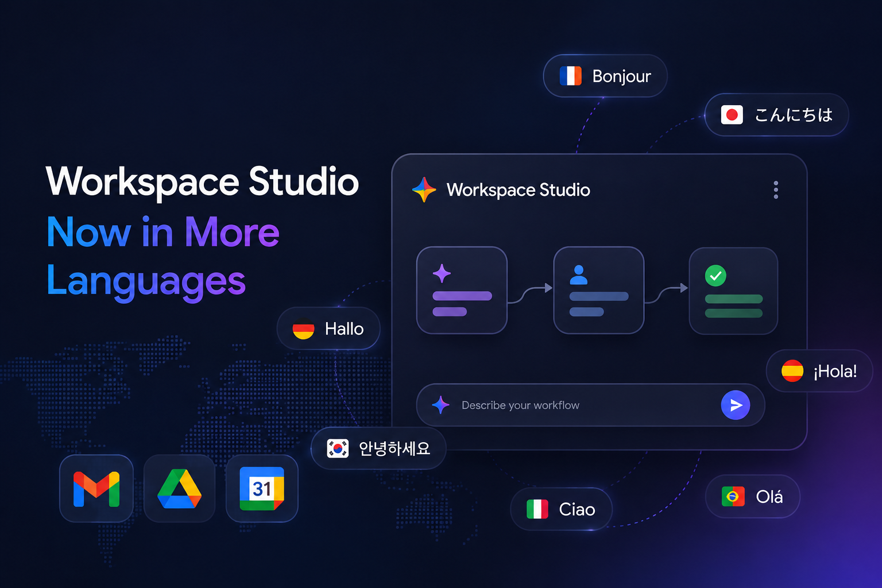Click the Workspace Studio four-point star logo

click(x=424, y=189)
